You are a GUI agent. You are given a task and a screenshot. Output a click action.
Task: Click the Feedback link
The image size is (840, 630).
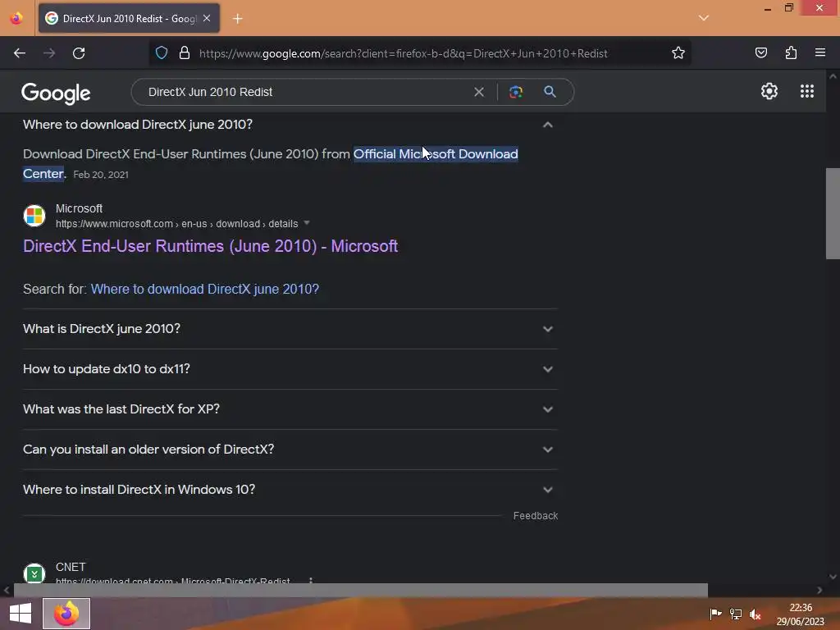pyautogui.click(x=535, y=515)
